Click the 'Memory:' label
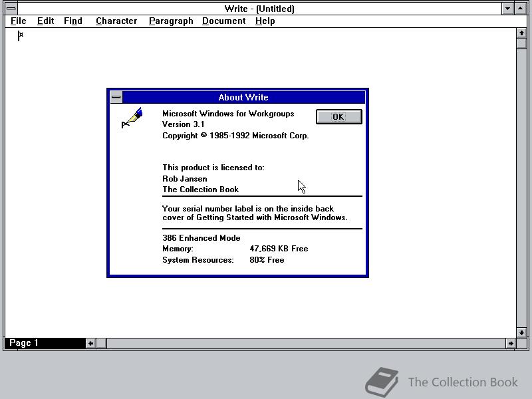The height and width of the screenshot is (399, 532). point(178,249)
